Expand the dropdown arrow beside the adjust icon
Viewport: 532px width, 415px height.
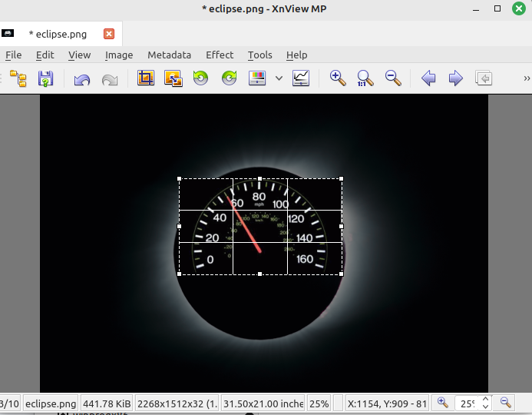[x=279, y=78]
